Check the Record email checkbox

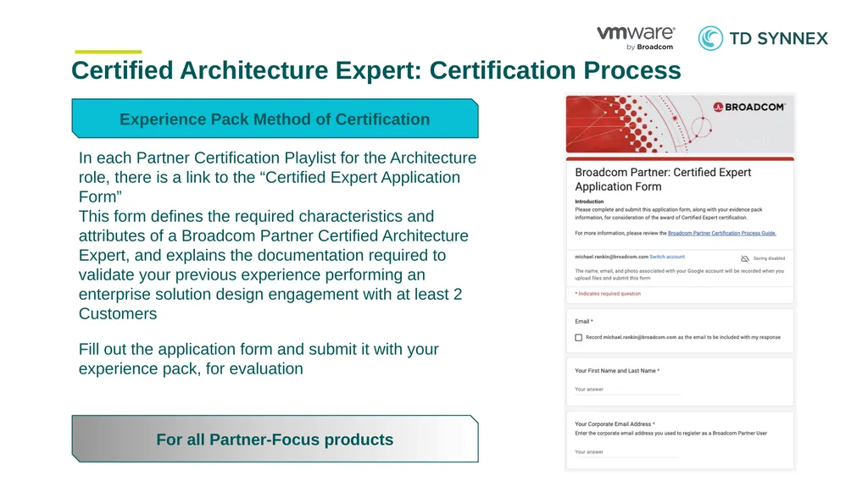click(578, 338)
